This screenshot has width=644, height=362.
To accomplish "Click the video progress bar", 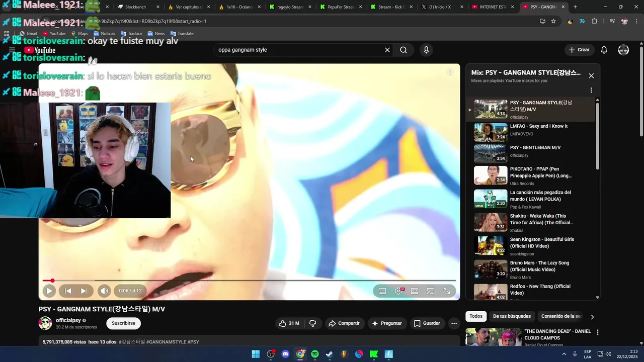I will coord(249,281).
